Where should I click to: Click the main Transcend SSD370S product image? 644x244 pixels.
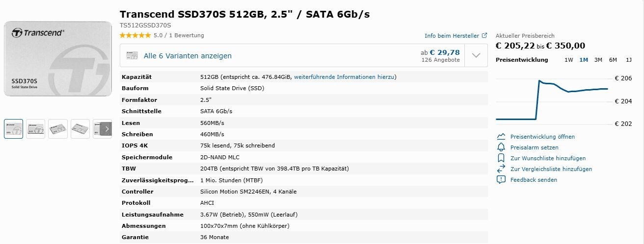click(x=58, y=58)
